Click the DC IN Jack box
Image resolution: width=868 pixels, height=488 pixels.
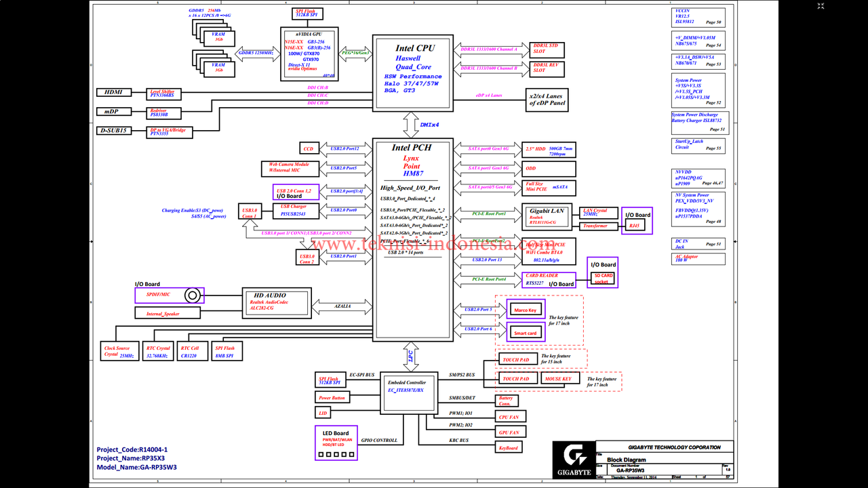click(x=698, y=244)
